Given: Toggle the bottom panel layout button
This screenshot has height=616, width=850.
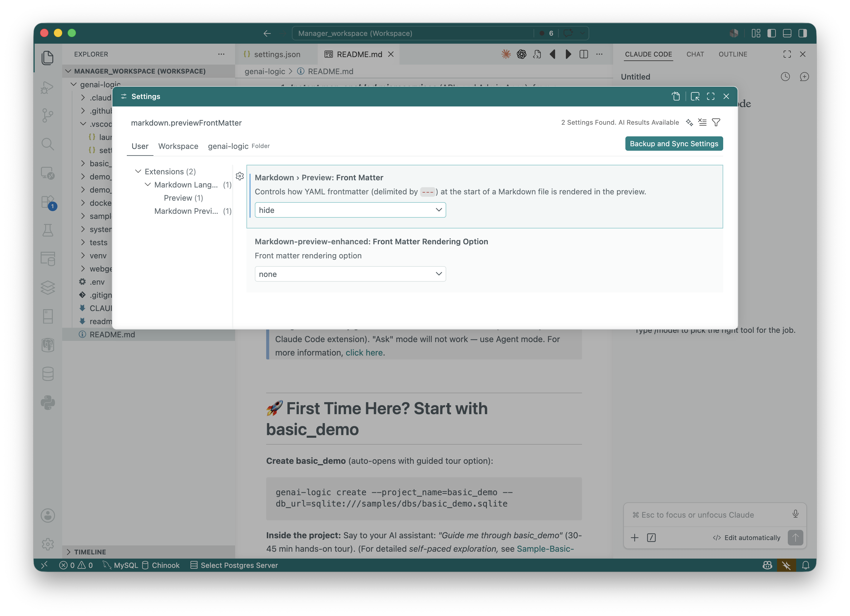Looking at the screenshot, I should pos(787,33).
